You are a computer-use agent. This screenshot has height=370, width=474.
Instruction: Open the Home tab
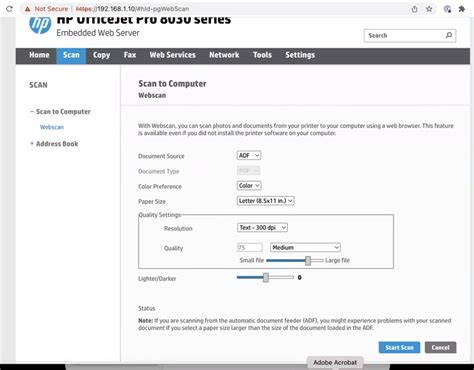click(x=39, y=55)
